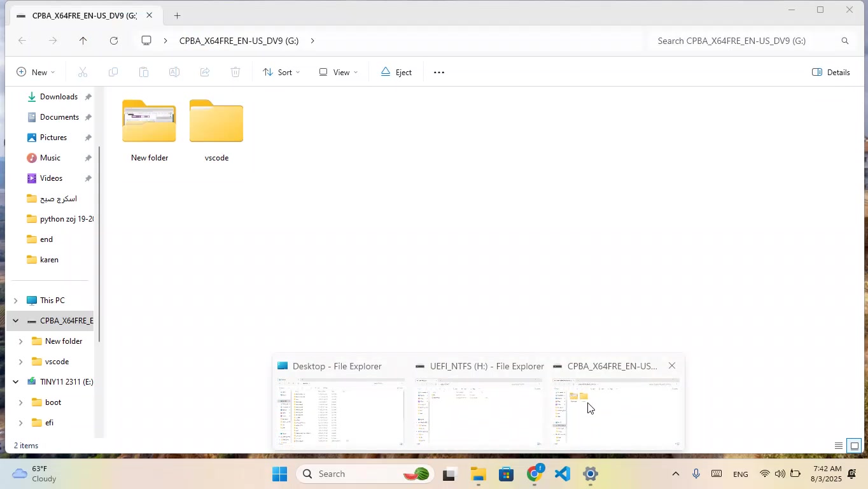Screen dimensions: 868x489
Task: Refresh the current folder view
Action: tap(114, 41)
